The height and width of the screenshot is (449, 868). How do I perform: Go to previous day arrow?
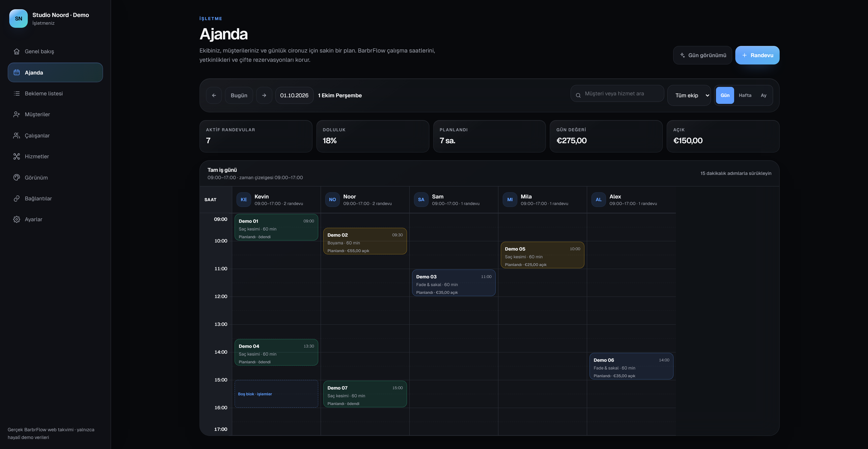(x=214, y=95)
